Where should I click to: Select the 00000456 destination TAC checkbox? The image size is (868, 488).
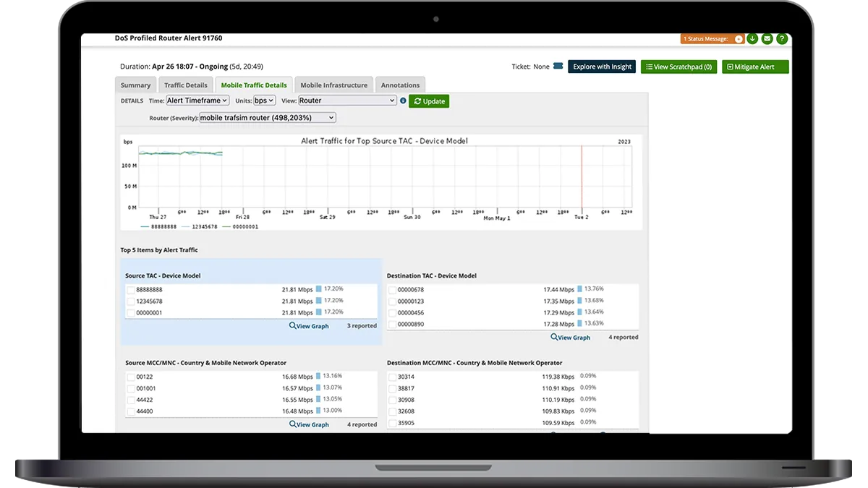[x=392, y=313]
